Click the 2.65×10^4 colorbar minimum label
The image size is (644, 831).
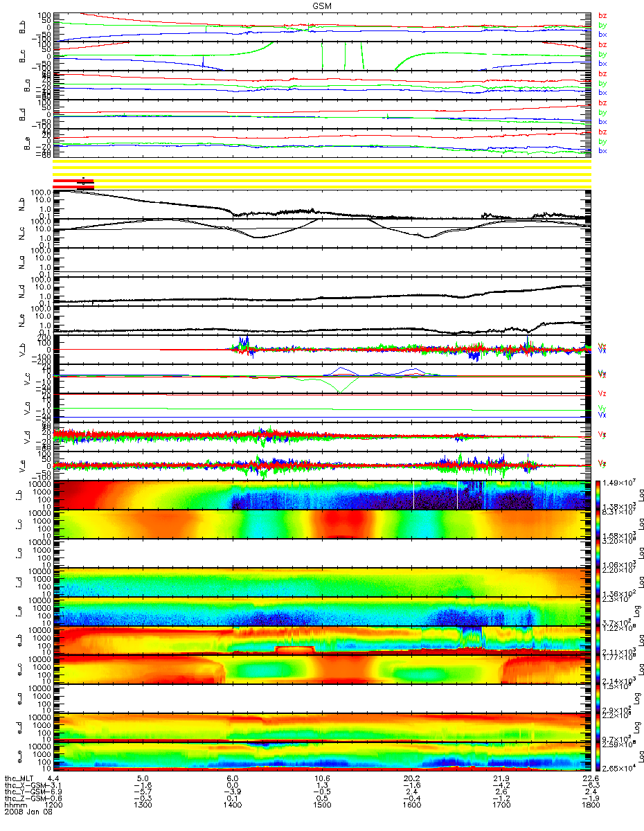pos(620,767)
